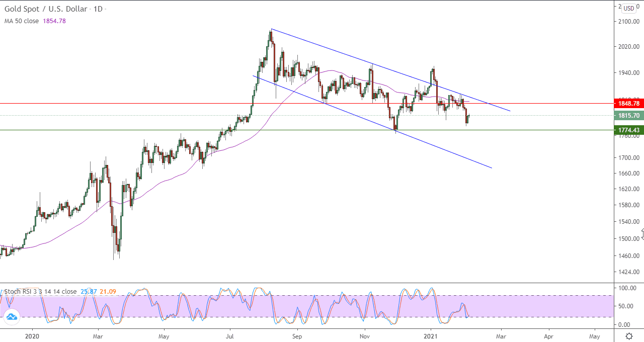This screenshot has width=644, height=342.
Task: Click the 1700.00 price axis label
Action: coord(629,157)
